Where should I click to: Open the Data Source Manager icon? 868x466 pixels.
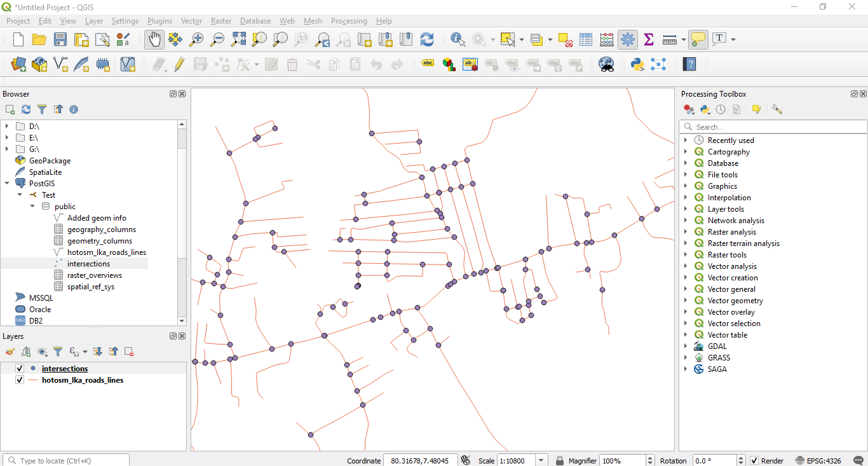point(18,64)
